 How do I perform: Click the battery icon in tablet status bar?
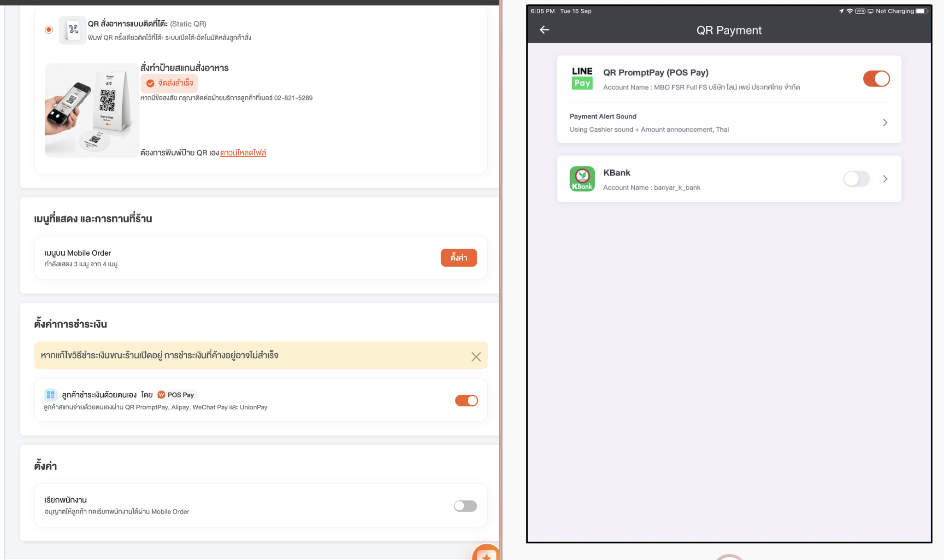tap(921, 11)
